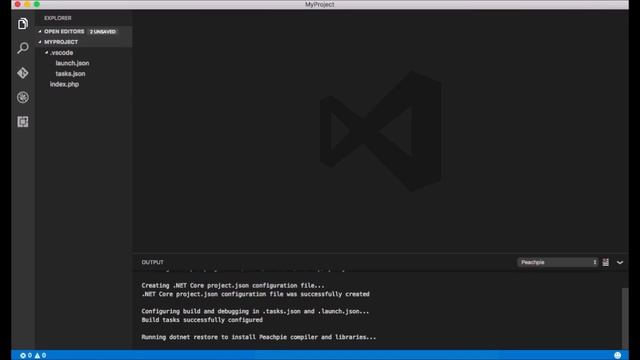Open tasks.json file
The image size is (640, 360).
point(70,74)
